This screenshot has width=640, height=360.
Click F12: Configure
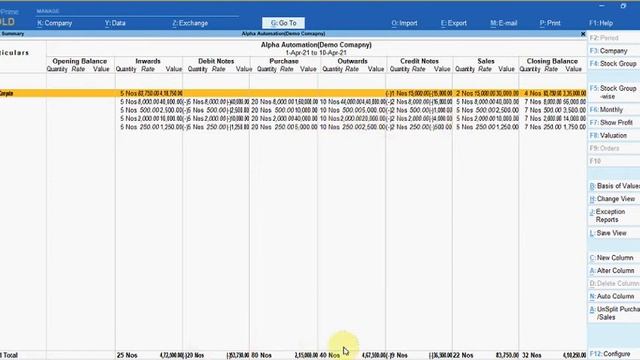point(613,354)
